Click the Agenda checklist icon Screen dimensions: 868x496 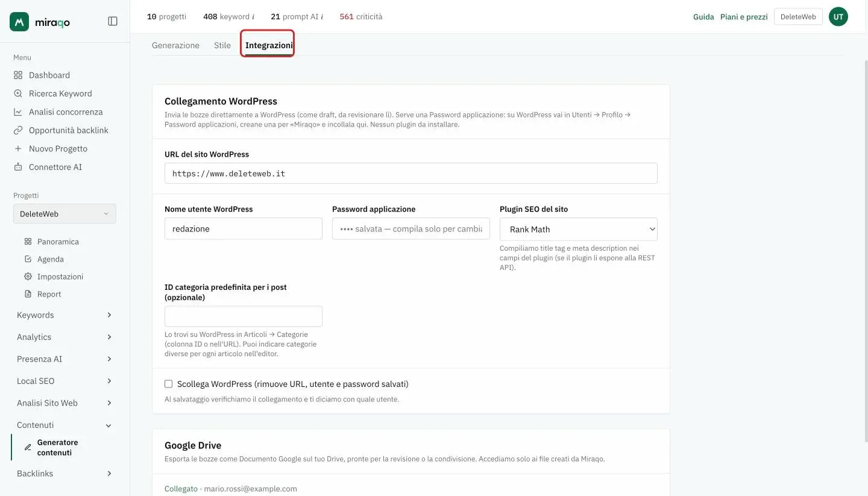click(x=28, y=259)
